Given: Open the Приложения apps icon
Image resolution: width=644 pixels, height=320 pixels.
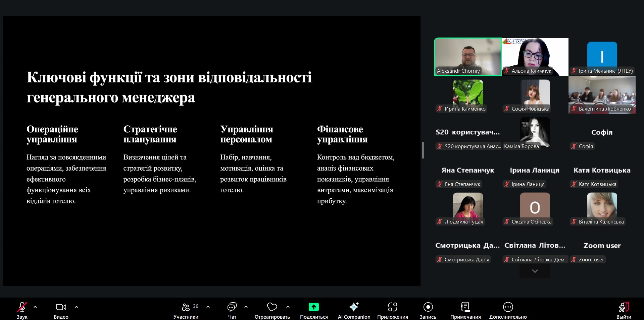Looking at the screenshot, I should (x=392, y=307).
